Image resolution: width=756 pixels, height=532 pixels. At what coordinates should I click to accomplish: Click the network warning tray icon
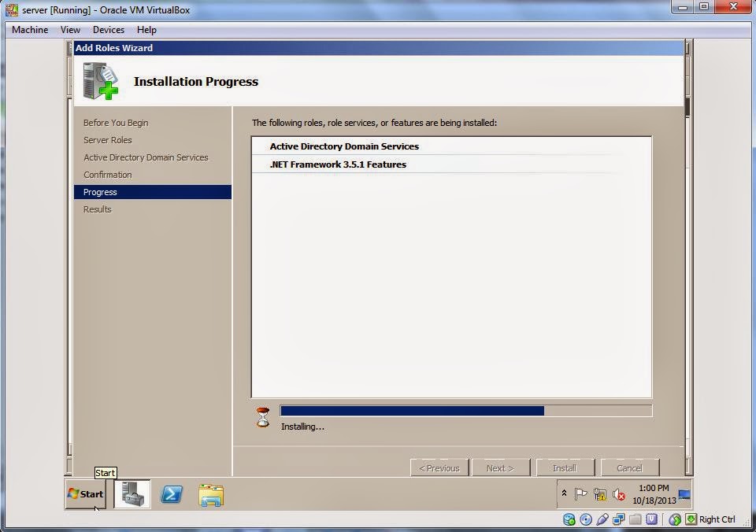click(600, 494)
